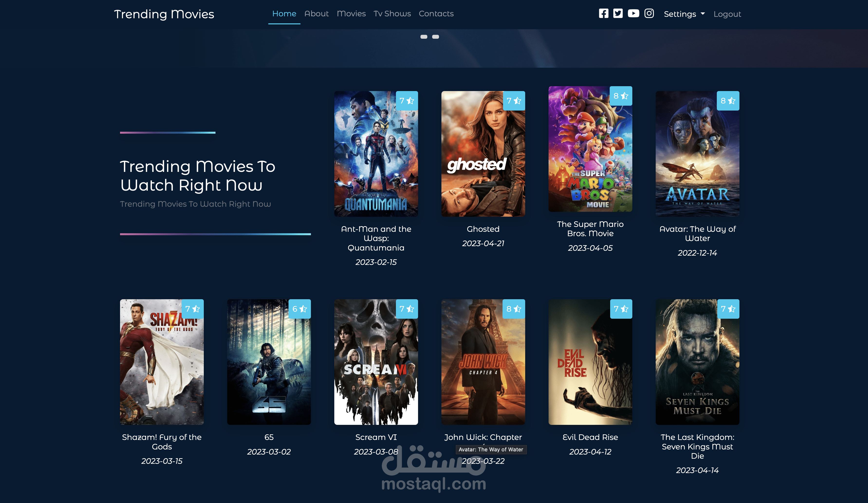The image size is (868, 503).
Task: Open the Scream VI title link
Action: (x=376, y=437)
